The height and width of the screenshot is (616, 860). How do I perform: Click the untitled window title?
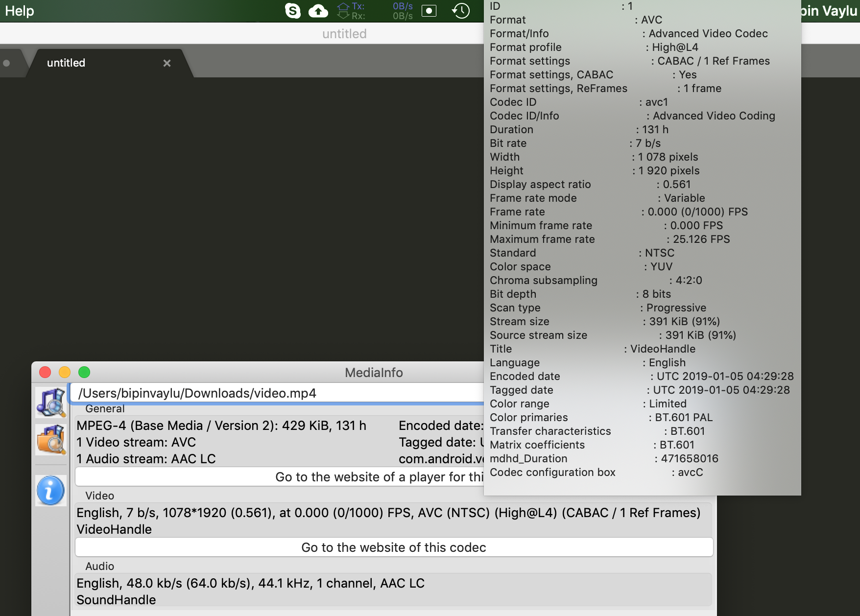344,34
